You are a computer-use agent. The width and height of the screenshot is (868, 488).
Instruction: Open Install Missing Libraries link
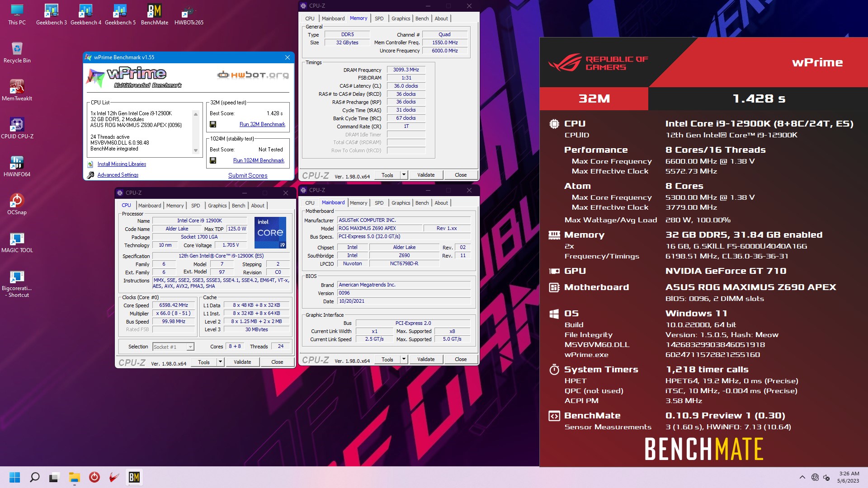pyautogui.click(x=122, y=164)
